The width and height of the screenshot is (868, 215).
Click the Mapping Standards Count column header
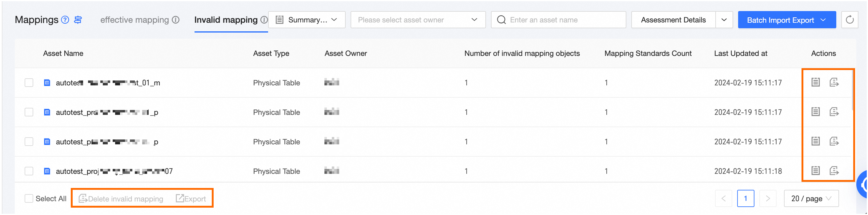tap(648, 53)
